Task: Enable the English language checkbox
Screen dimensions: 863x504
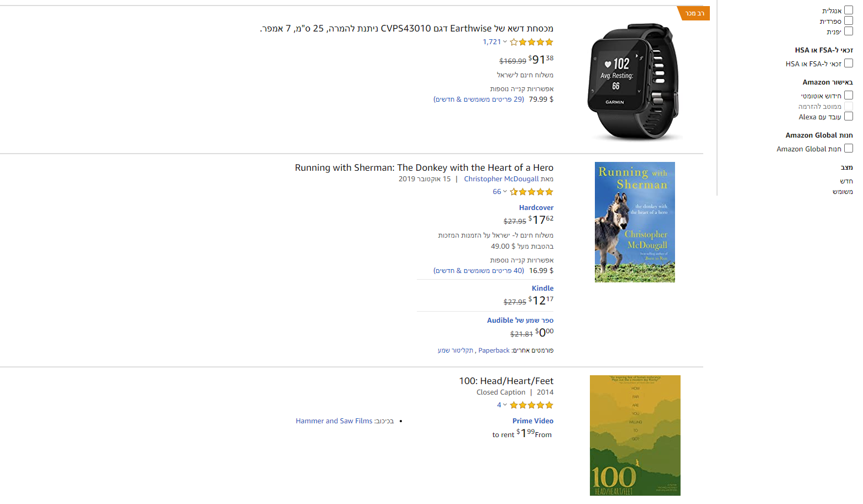Action: pos(849,11)
